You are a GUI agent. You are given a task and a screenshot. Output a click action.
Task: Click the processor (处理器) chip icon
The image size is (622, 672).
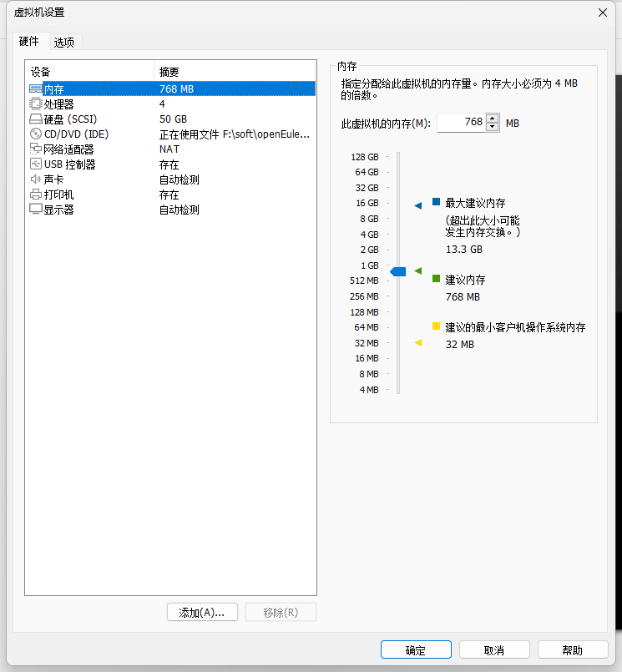tap(36, 104)
